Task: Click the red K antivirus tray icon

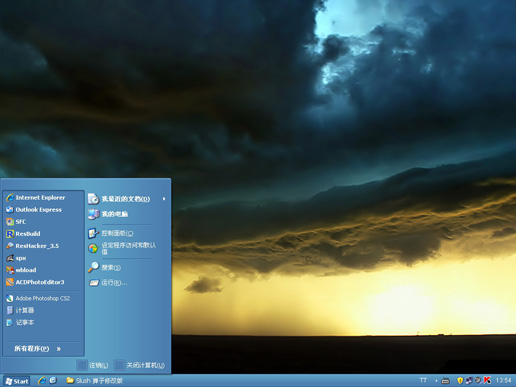Action: (x=487, y=380)
